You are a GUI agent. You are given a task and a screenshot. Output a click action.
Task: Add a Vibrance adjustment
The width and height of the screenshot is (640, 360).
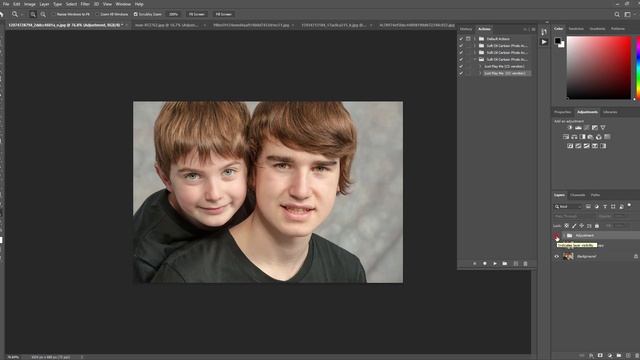[603, 128]
